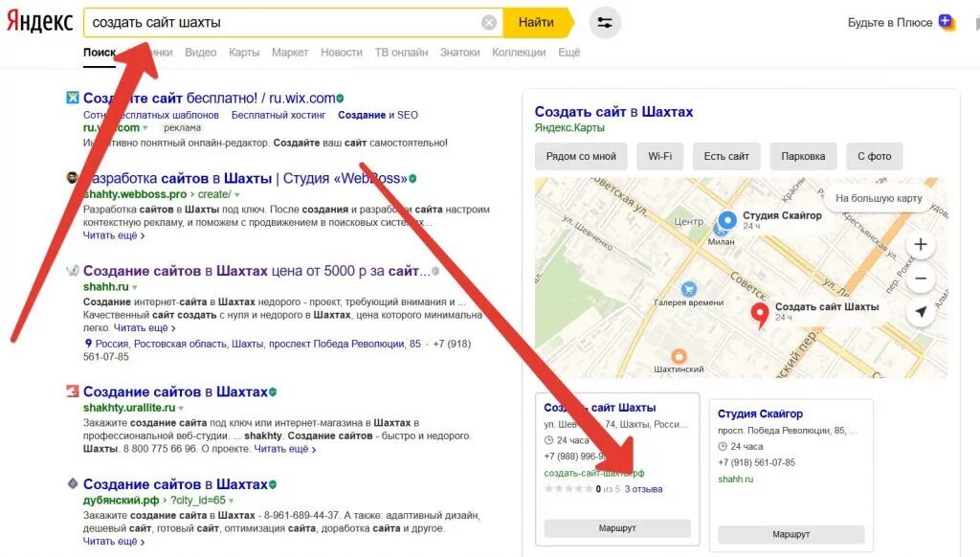Click shahh.ru result favicon

[73, 271]
